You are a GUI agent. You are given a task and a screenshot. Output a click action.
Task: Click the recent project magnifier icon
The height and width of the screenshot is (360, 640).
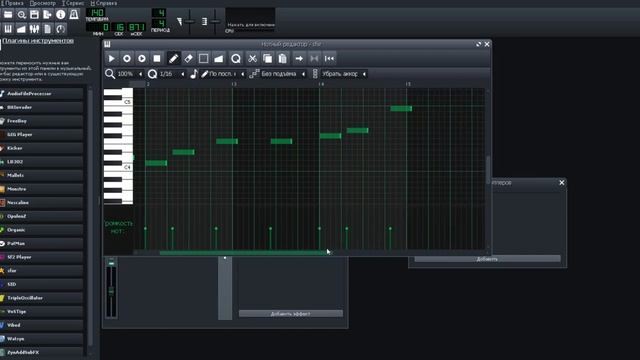click(x=21, y=15)
